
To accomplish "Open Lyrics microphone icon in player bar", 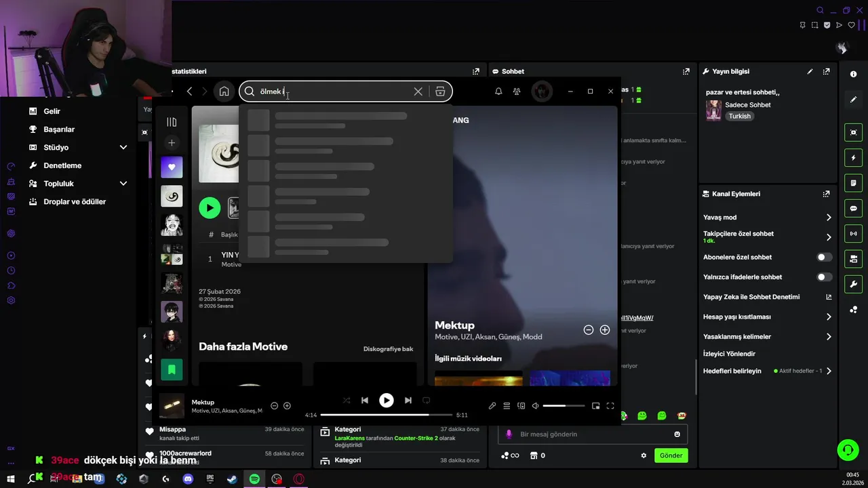I will coord(492,406).
